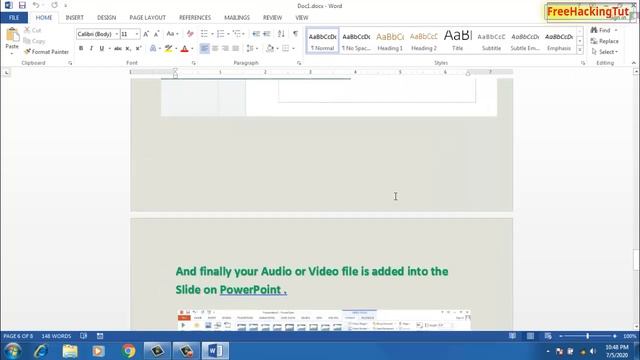
Task: Grow the font size
Action: click(x=146, y=34)
